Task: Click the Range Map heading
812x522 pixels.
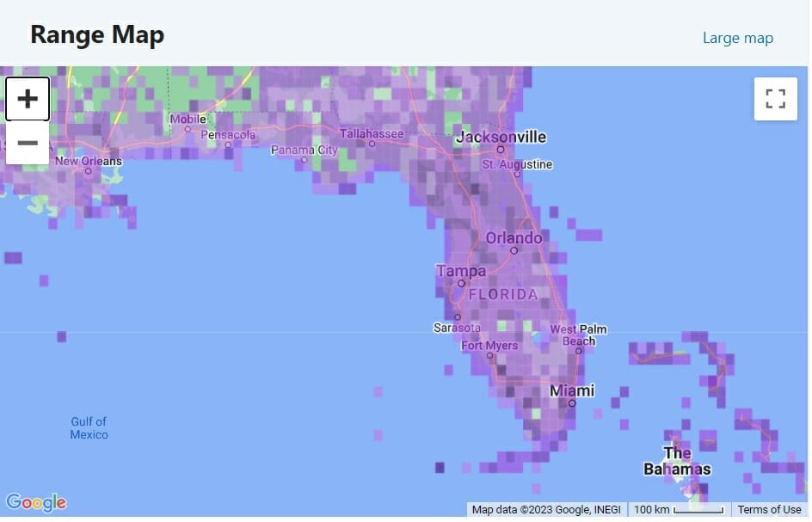Action: (x=98, y=35)
